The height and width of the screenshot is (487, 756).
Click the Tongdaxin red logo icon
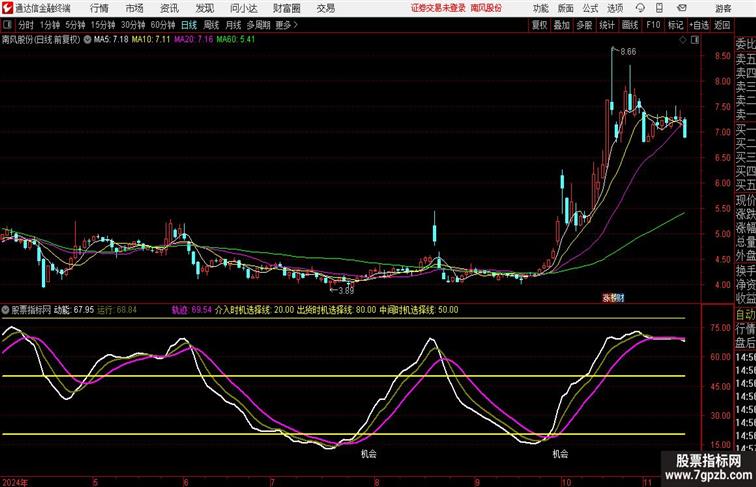[6, 8]
